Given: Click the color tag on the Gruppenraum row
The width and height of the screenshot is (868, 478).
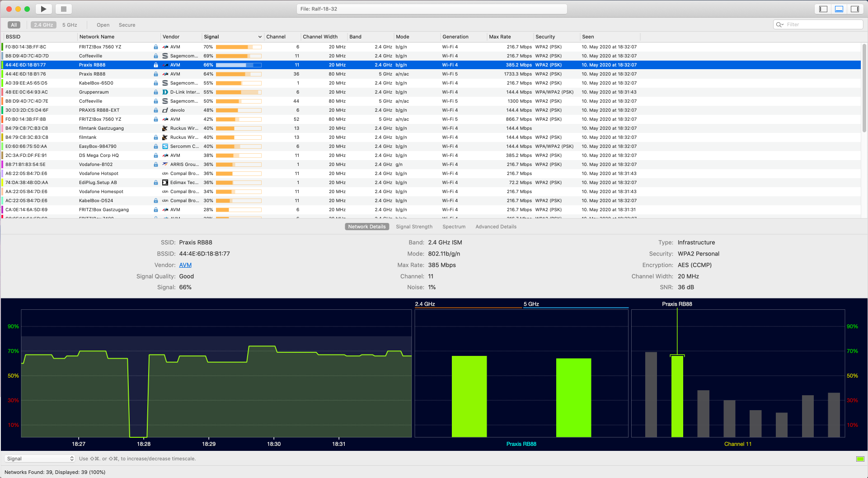Looking at the screenshot, I should [2, 92].
